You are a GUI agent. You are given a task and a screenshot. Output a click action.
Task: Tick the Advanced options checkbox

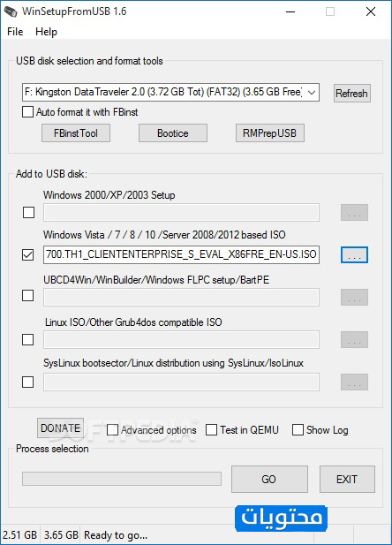pos(112,430)
